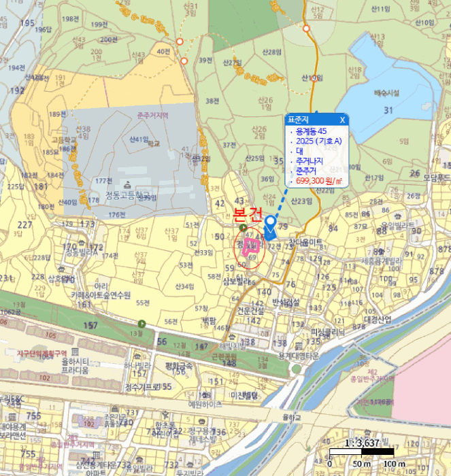Click the green marker beside the 본건 label

[x=243, y=229]
